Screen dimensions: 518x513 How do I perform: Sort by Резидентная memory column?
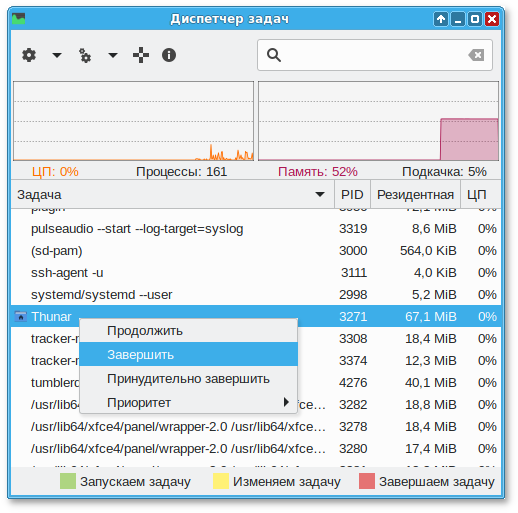click(x=415, y=194)
